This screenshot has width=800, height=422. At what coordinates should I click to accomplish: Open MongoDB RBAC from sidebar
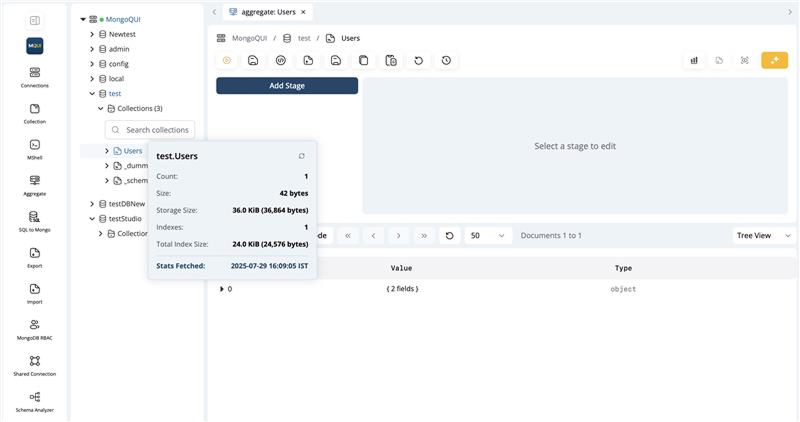click(35, 329)
